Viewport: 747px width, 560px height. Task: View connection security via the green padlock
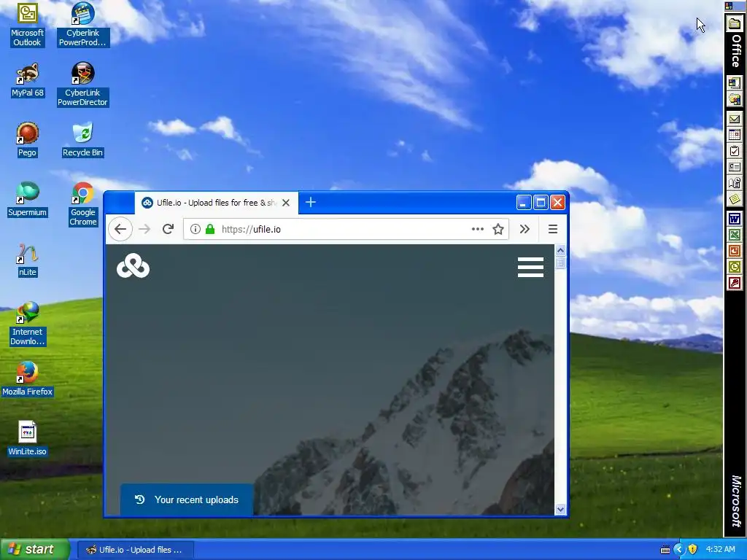(209, 229)
